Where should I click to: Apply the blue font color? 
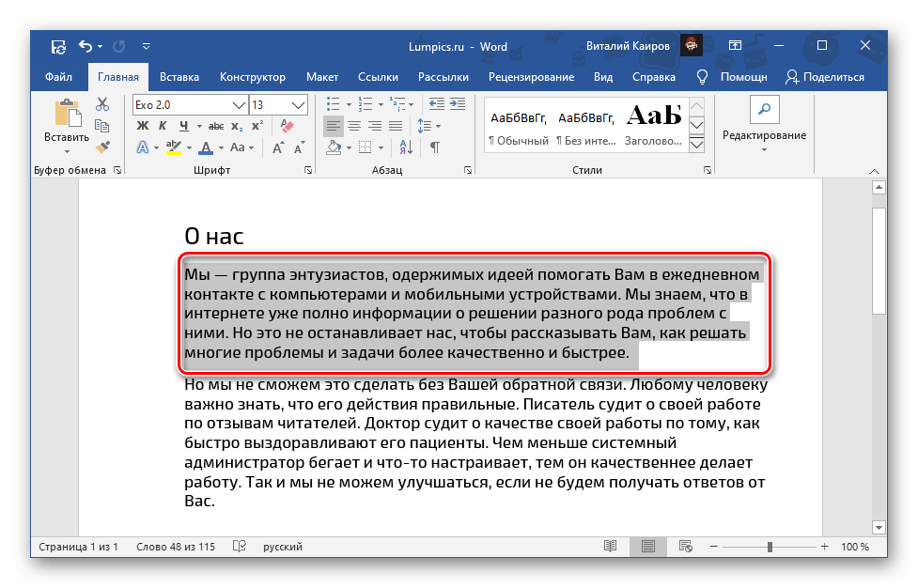[206, 147]
